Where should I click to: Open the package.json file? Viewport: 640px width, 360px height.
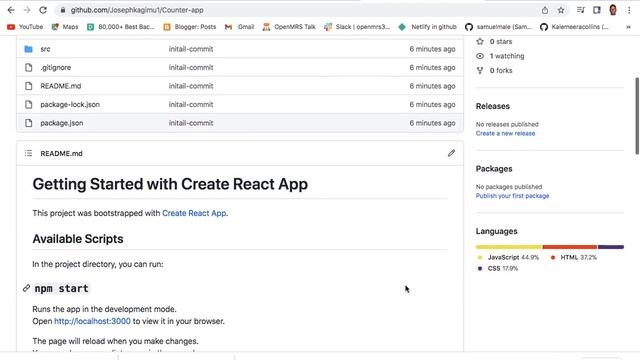click(62, 123)
